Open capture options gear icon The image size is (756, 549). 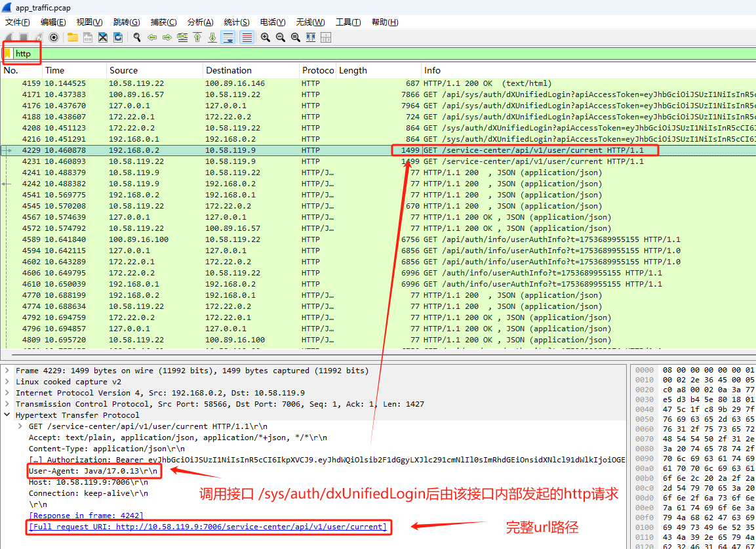(x=54, y=37)
